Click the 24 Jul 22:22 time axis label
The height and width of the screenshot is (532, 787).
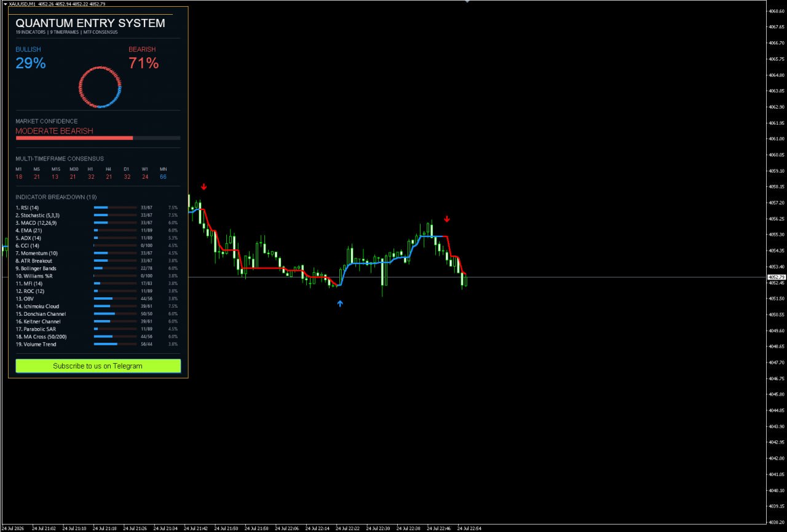(x=349, y=528)
